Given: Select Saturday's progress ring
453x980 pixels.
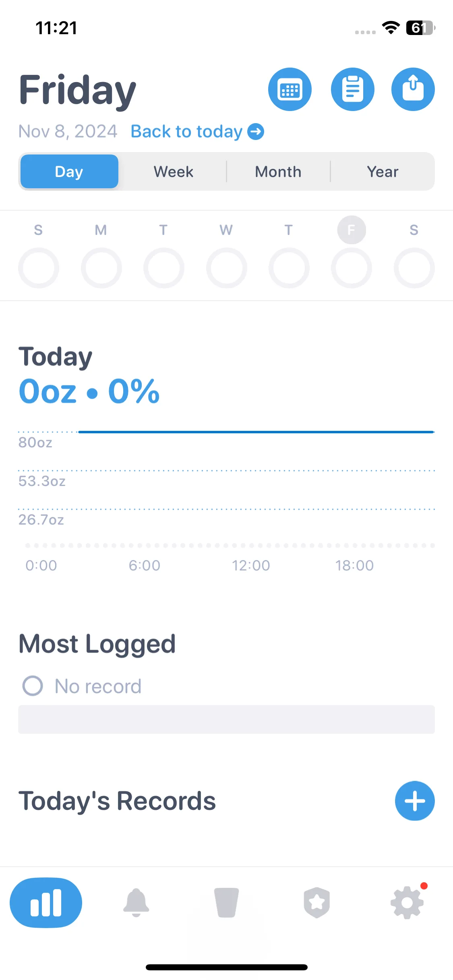Looking at the screenshot, I should click(x=414, y=268).
